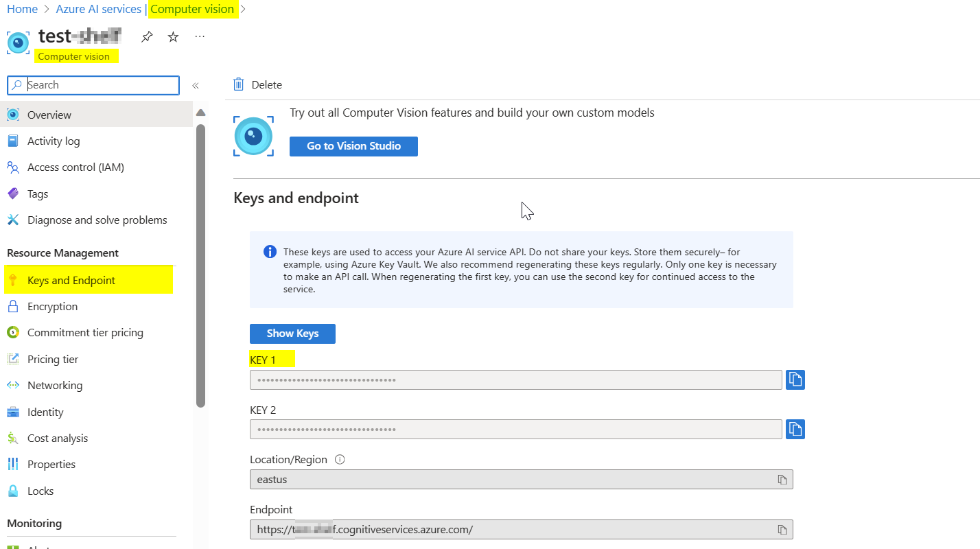Image resolution: width=980 pixels, height=549 pixels.
Task: Click the Show Keys button
Action: click(x=292, y=334)
